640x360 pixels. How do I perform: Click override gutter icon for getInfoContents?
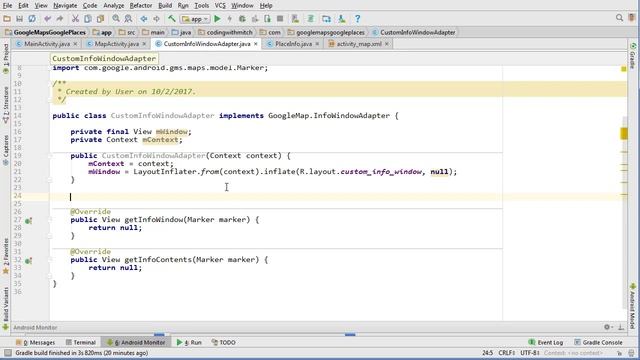click(28, 261)
